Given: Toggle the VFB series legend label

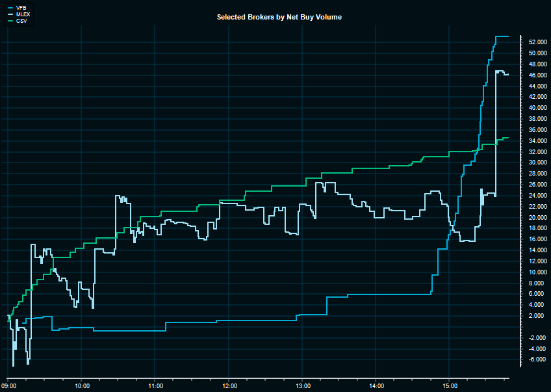Looking at the screenshot, I should (21, 7).
